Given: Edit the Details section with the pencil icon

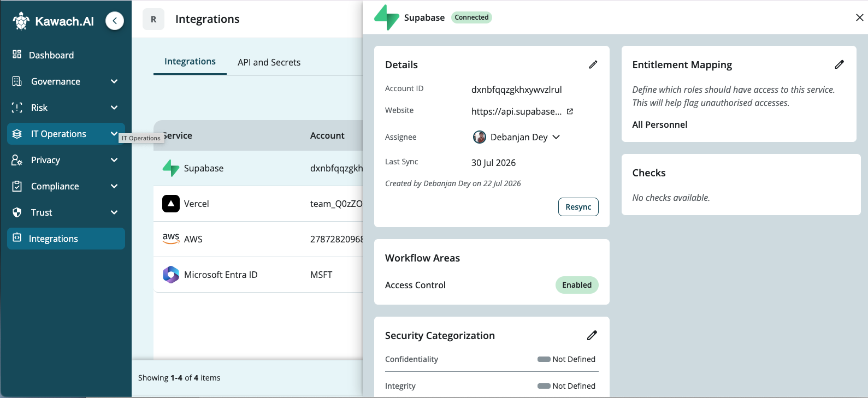Looking at the screenshot, I should tap(593, 64).
